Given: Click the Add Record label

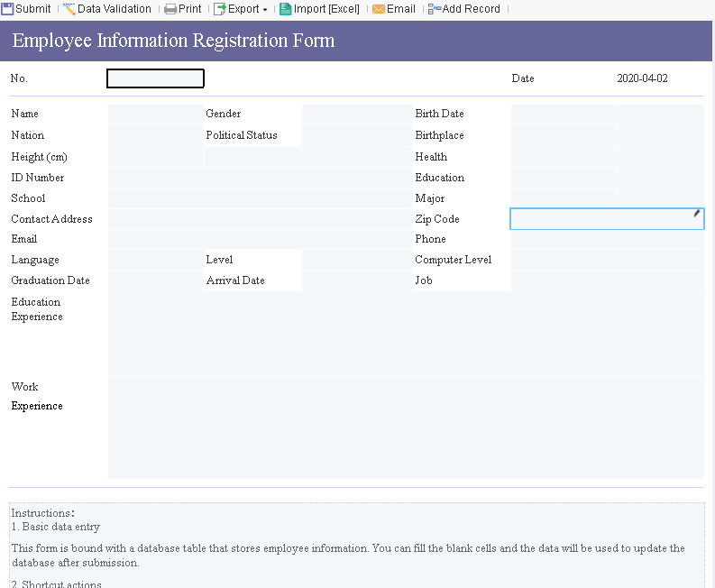Looking at the screenshot, I should (x=471, y=9).
